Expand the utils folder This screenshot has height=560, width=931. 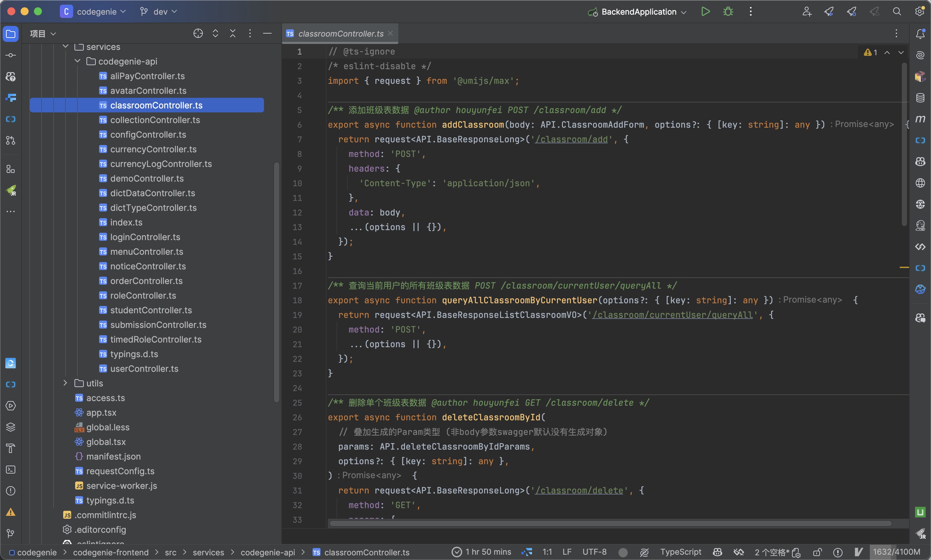pyautogui.click(x=65, y=383)
